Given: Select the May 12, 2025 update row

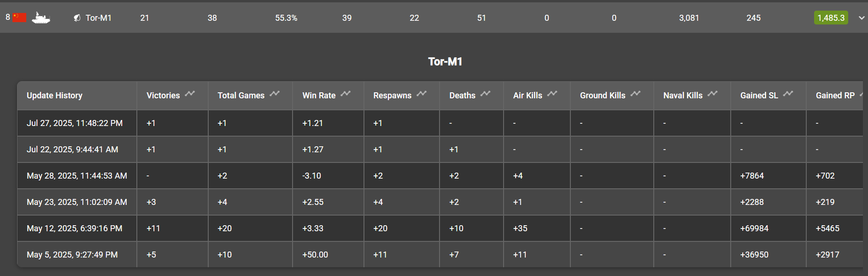Looking at the screenshot, I should click(440, 228).
